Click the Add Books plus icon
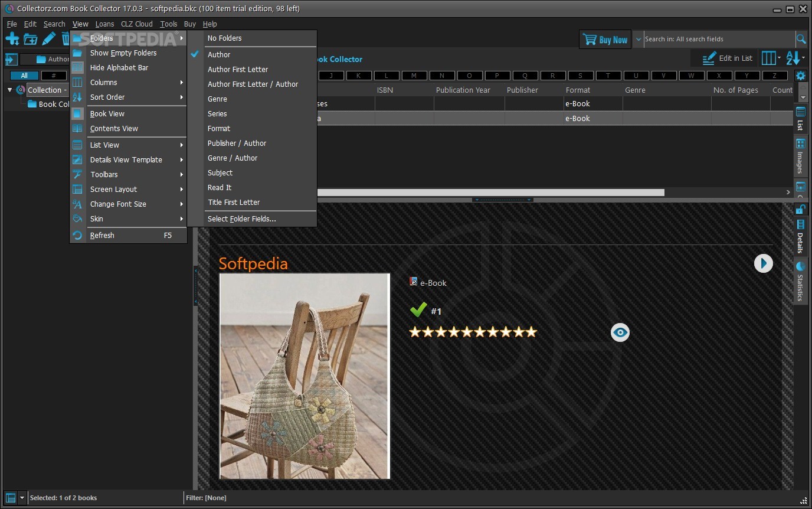812x509 pixels. [x=12, y=39]
